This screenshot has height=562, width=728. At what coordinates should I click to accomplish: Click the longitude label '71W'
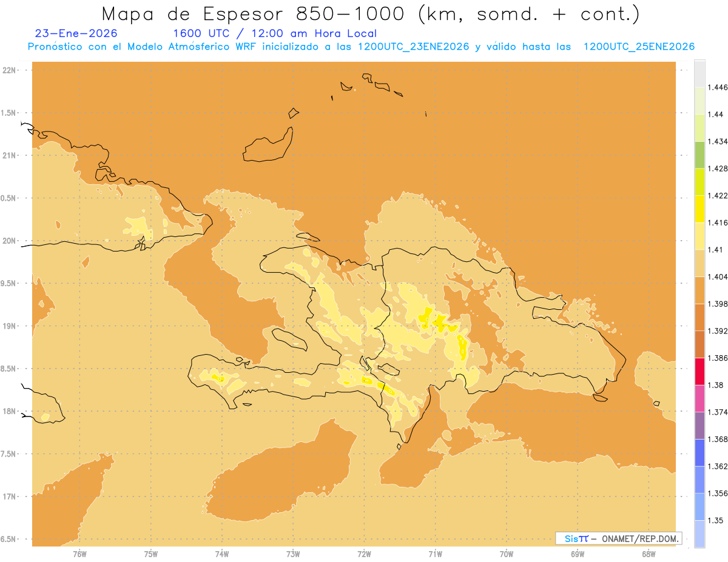click(435, 554)
